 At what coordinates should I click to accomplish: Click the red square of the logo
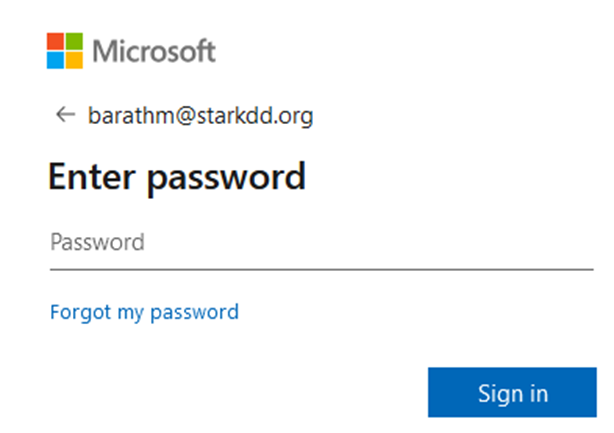coord(55,41)
